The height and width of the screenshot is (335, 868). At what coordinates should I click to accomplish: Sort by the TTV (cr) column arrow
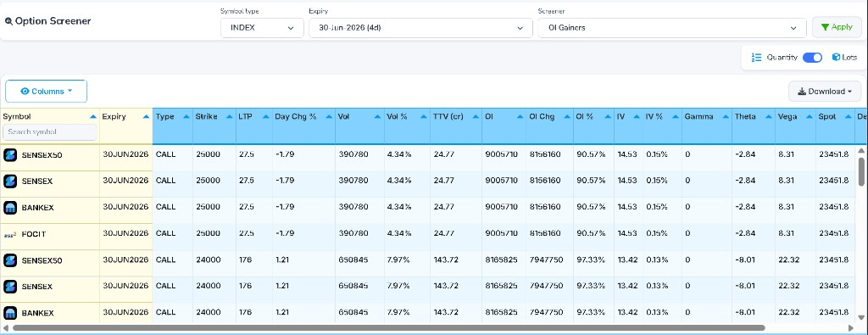pos(475,117)
